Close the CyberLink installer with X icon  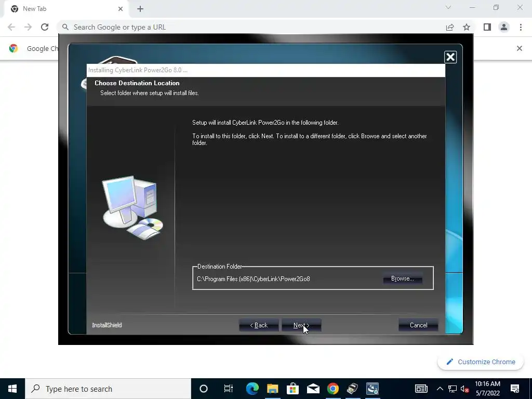tap(450, 57)
